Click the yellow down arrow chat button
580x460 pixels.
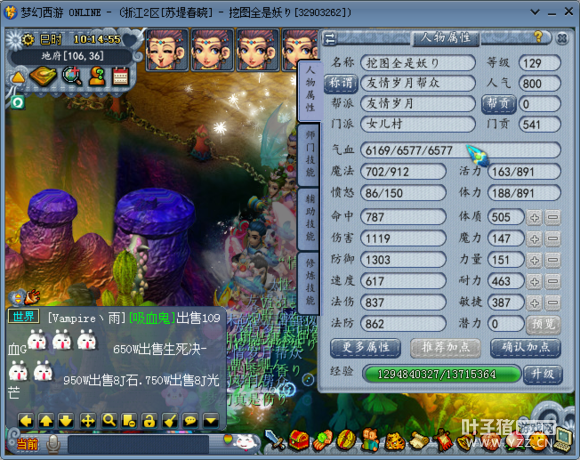(x=66, y=421)
